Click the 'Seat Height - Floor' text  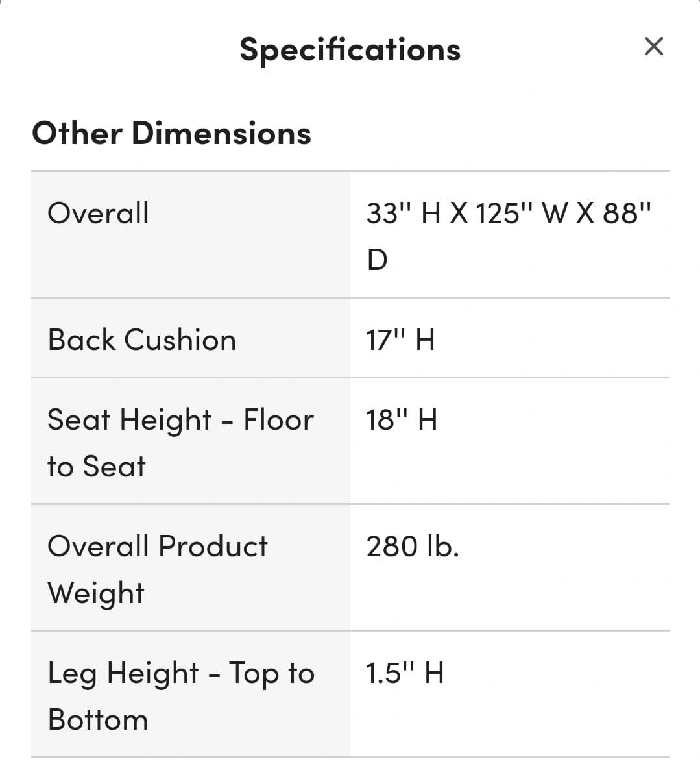pos(180,420)
